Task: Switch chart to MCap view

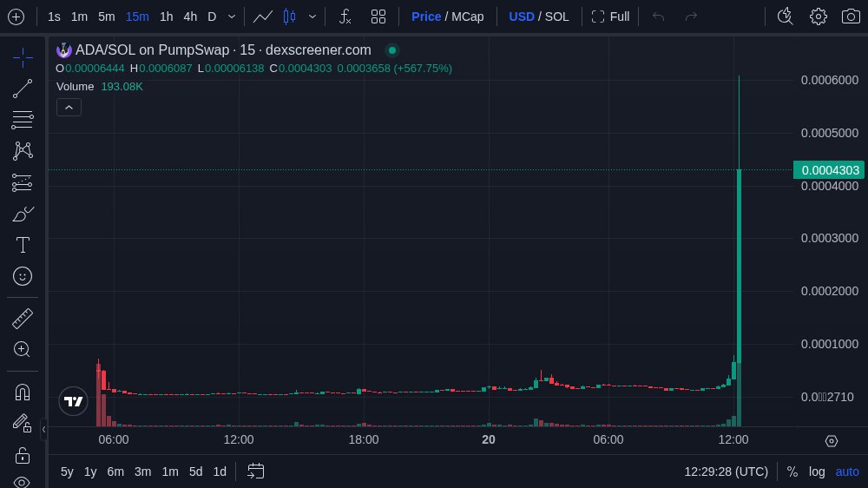Action: (x=467, y=16)
